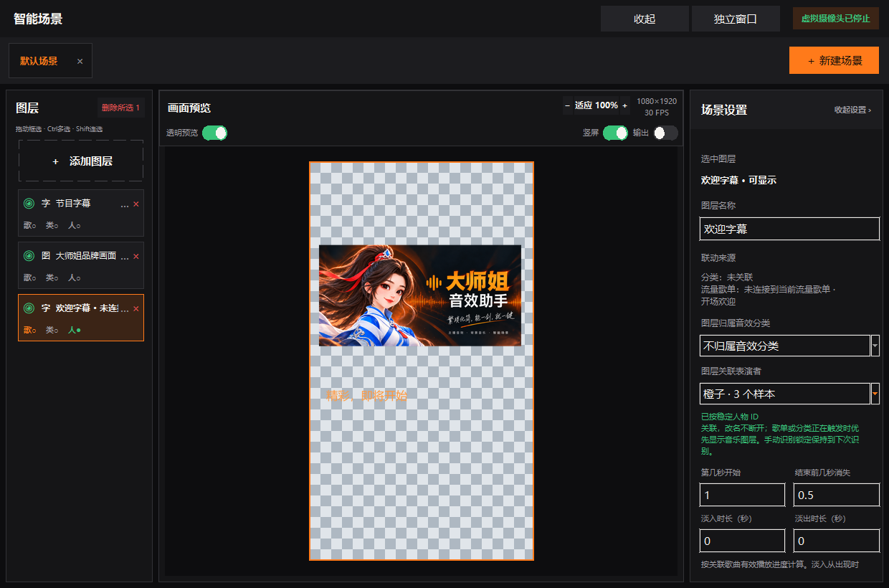
Task: Reset zoom with 适应 100% button
Action: click(596, 105)
